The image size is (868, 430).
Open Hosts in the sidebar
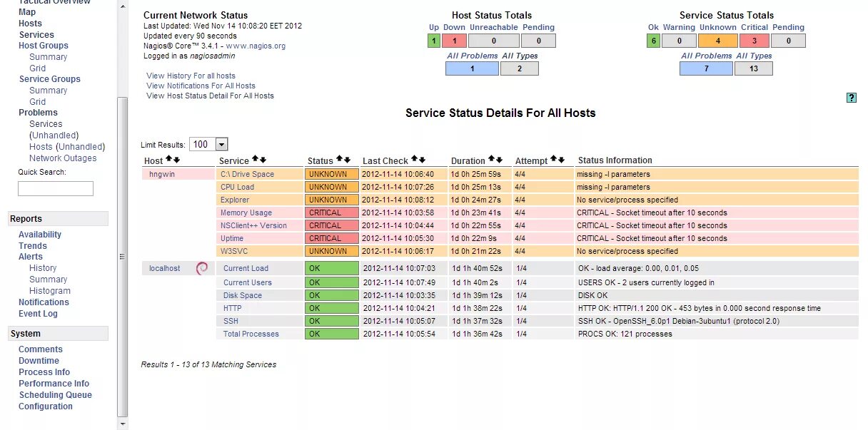30,24
